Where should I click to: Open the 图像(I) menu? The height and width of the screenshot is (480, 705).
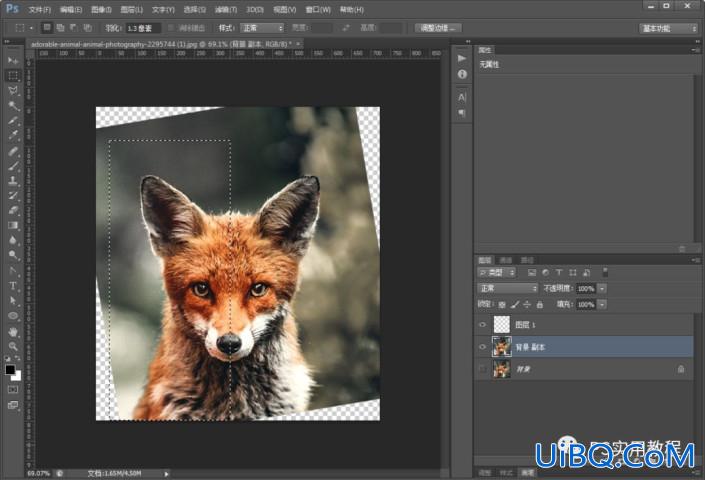(x=101, y=9)
